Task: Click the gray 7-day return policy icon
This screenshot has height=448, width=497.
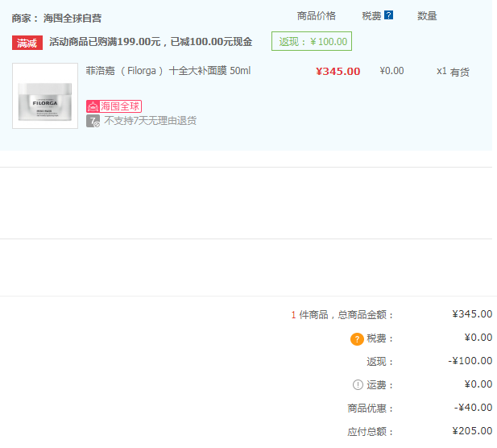Action: point(93,121)
